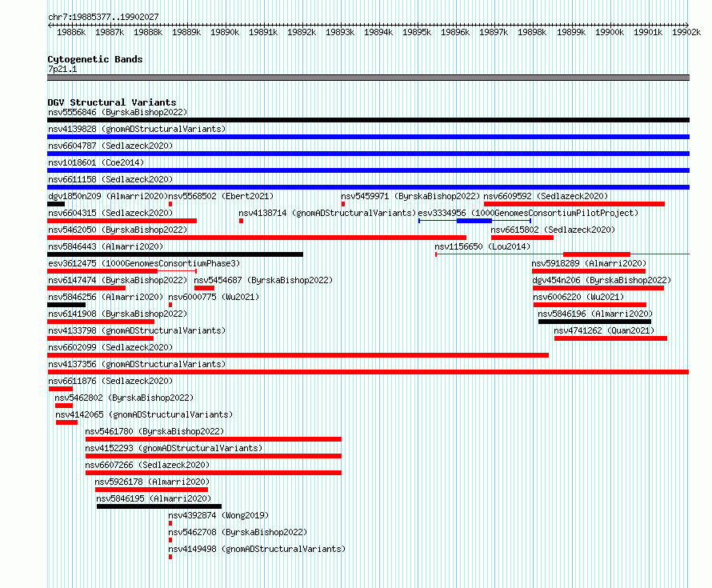Open nsv6147474 (ByrskaBishop2022) label
The image size is (712, 588).
click(x=118, y=280)
